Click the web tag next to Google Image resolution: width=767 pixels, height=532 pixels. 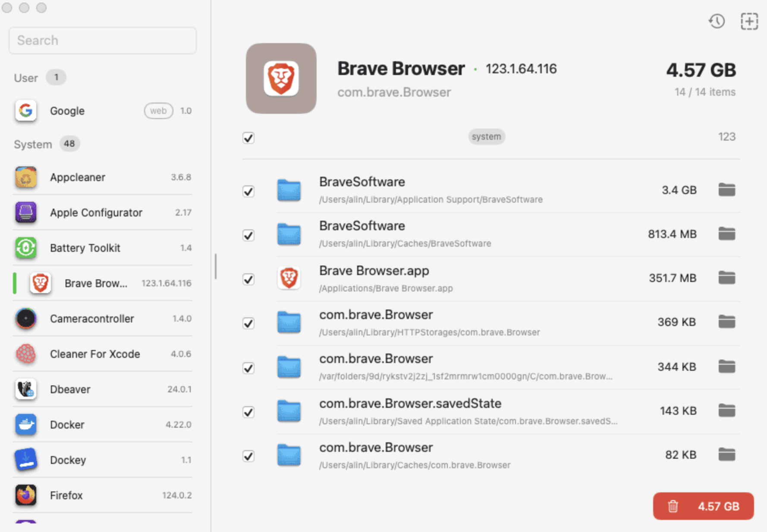click(158, 111)
